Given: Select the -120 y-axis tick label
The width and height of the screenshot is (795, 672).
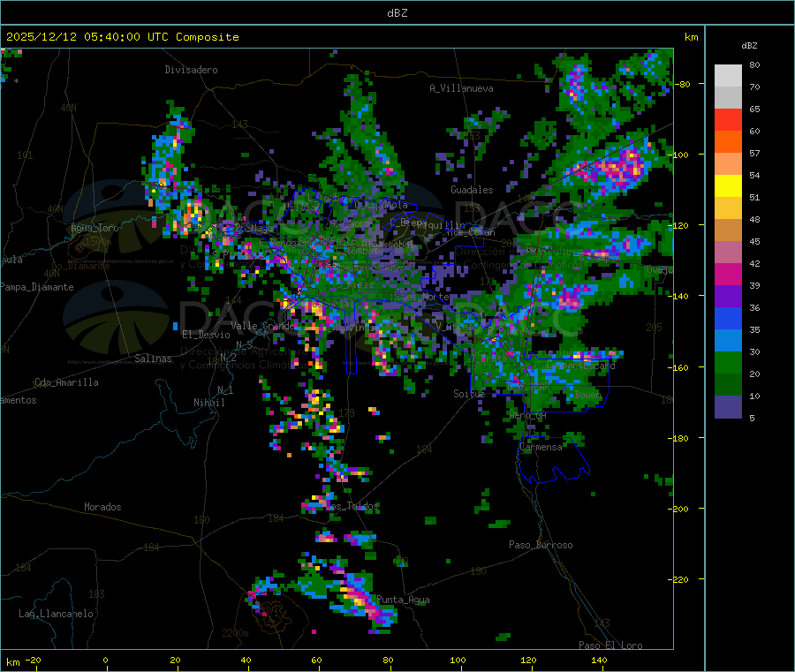Looking at the screenshot, I should point(679,225).
